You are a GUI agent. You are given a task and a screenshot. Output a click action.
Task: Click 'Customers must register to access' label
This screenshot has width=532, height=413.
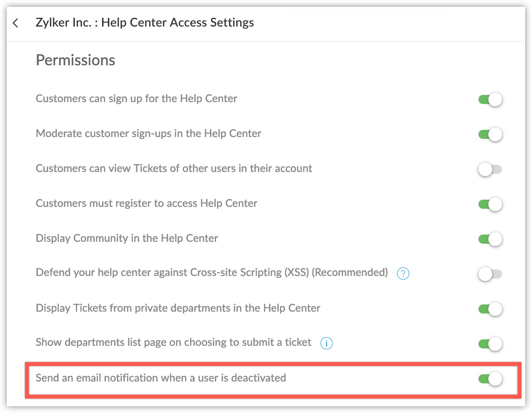tap(146, 203)
